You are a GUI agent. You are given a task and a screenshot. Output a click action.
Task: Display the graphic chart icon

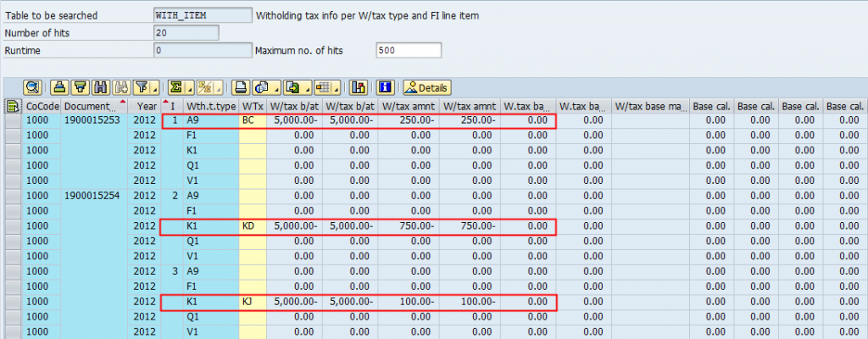click(358, 87)
